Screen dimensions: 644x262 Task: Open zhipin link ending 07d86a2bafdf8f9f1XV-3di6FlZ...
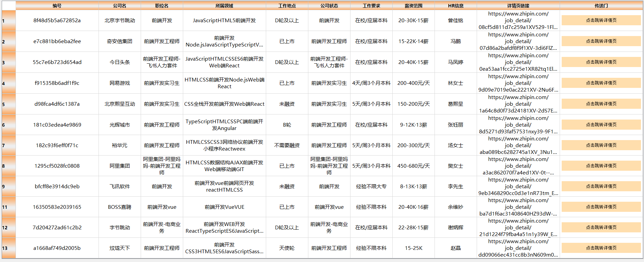point(518,41)
